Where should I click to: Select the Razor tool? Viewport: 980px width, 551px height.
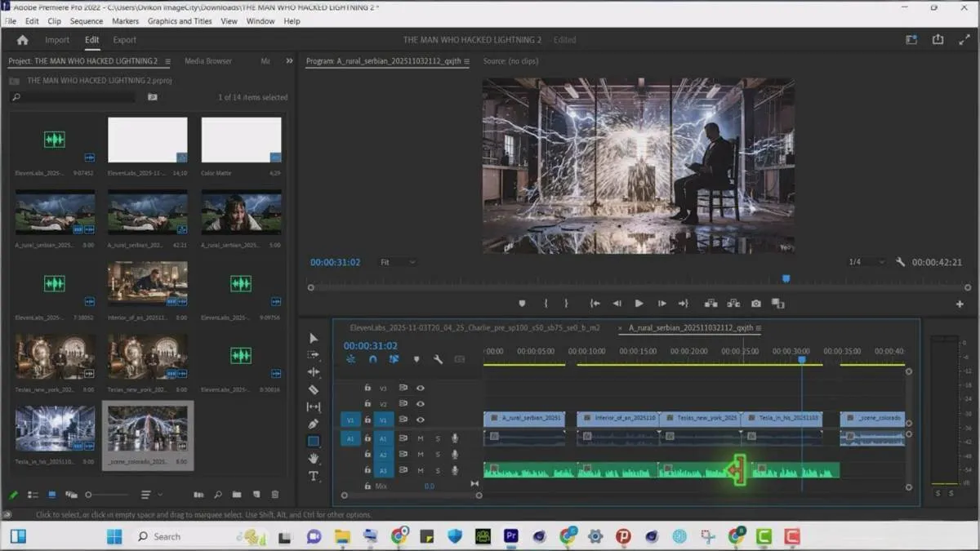pos(314,389)
